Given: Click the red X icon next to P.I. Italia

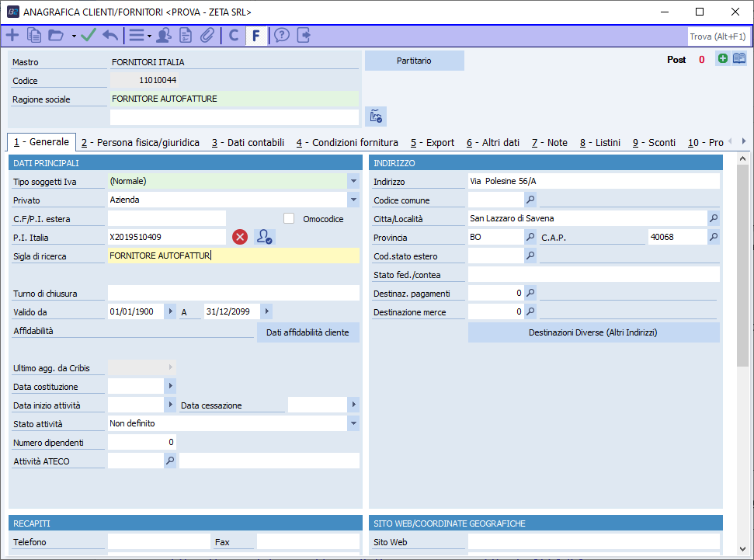Looking at the screenshot, I should 240,237.
